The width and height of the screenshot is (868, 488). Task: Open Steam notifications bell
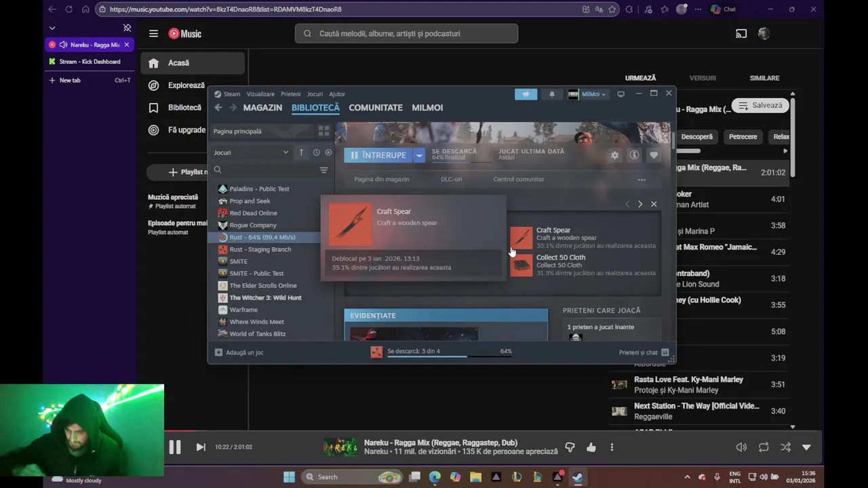pos(552,94)
